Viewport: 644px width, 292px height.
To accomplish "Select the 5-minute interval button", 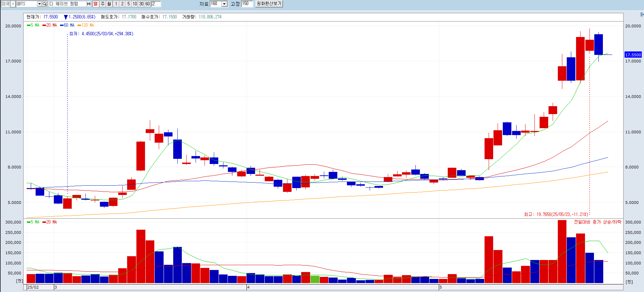I will pos(128,4).
